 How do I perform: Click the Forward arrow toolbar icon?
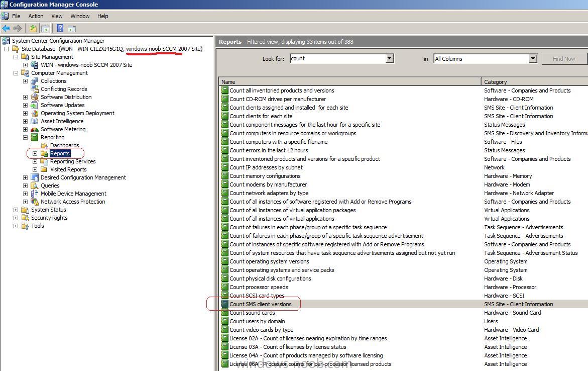pyautogui.click(x=17, y=29)
